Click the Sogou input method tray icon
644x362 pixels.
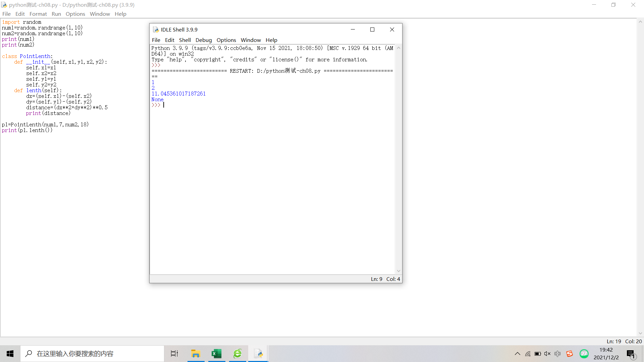point(570,354)
